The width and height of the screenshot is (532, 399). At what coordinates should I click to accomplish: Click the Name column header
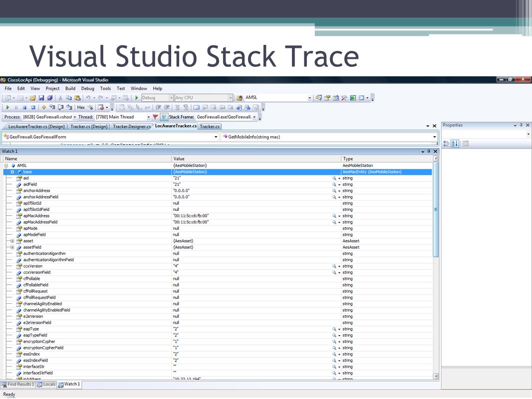(x=87, y=159)
